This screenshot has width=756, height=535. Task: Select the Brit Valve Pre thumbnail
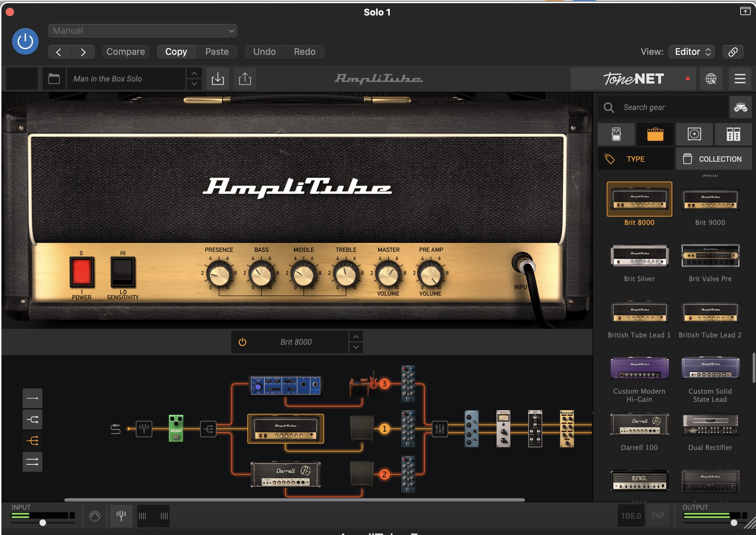tap(710, 256)
